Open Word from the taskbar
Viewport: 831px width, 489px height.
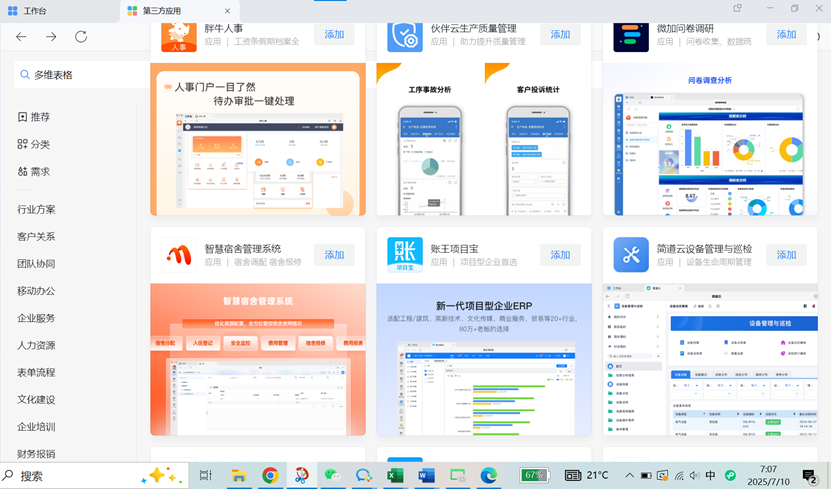tap(426, 475)
